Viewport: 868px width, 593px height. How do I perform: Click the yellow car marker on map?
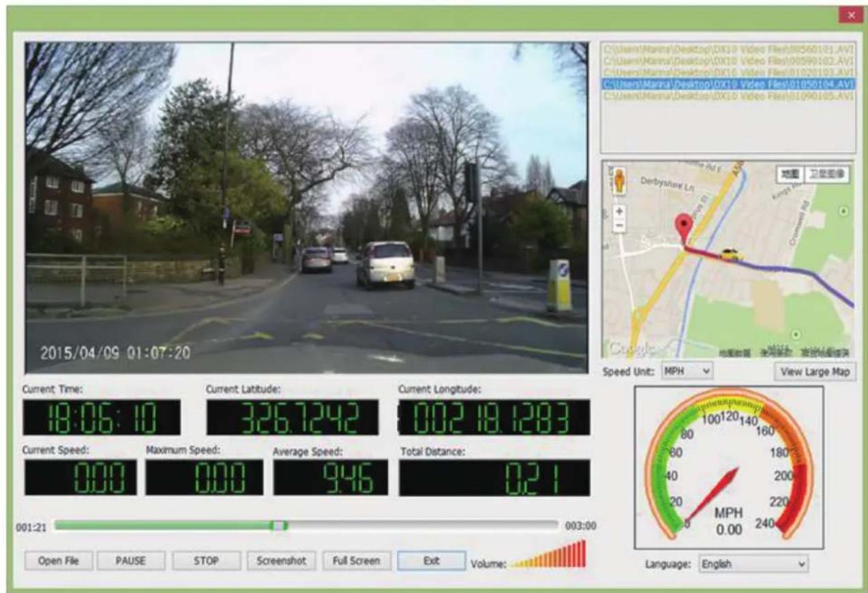click(730, 254)
